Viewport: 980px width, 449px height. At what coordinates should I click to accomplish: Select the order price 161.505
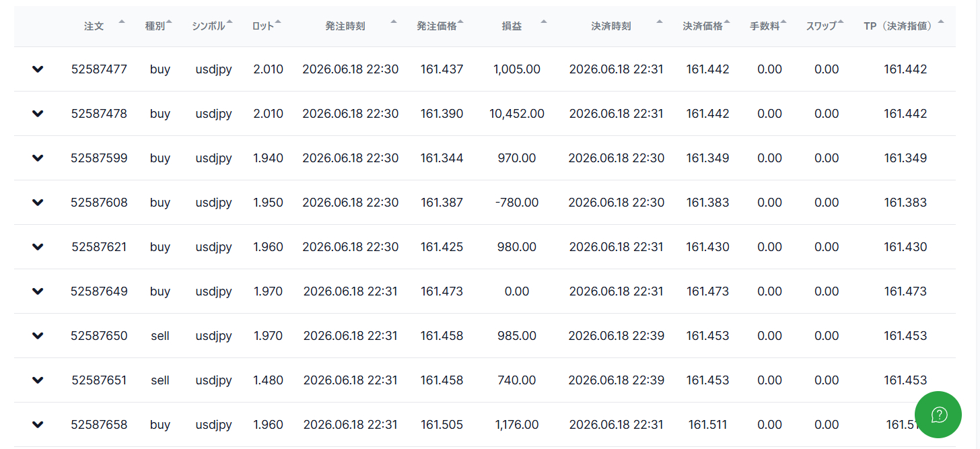click(x=442, y=425)
